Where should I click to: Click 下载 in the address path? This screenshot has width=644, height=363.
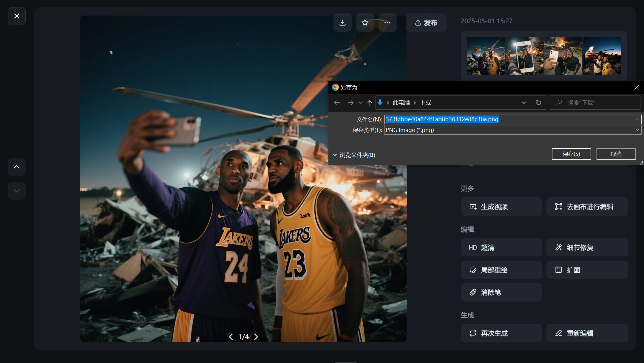(425, 103)
